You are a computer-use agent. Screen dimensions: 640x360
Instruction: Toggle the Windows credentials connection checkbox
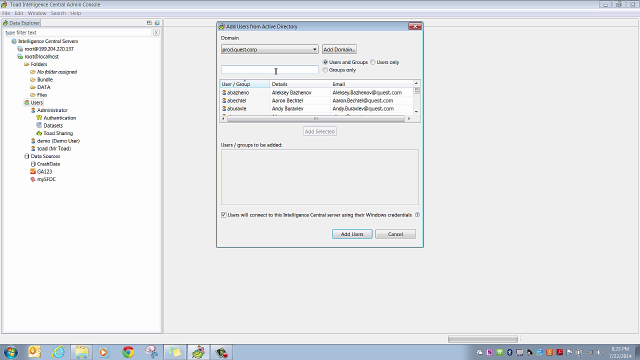tap(224, 215)
